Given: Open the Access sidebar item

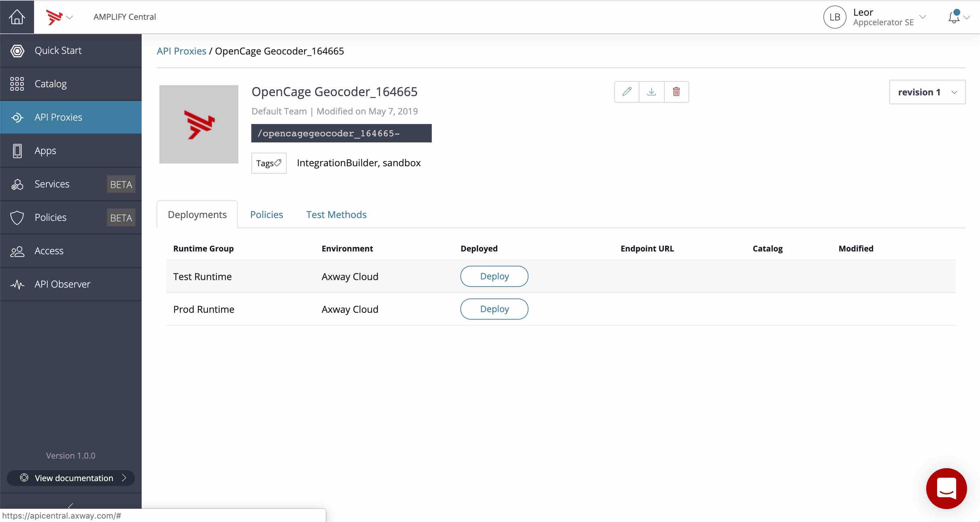Looking at the screenshot, I should [71, 251].
